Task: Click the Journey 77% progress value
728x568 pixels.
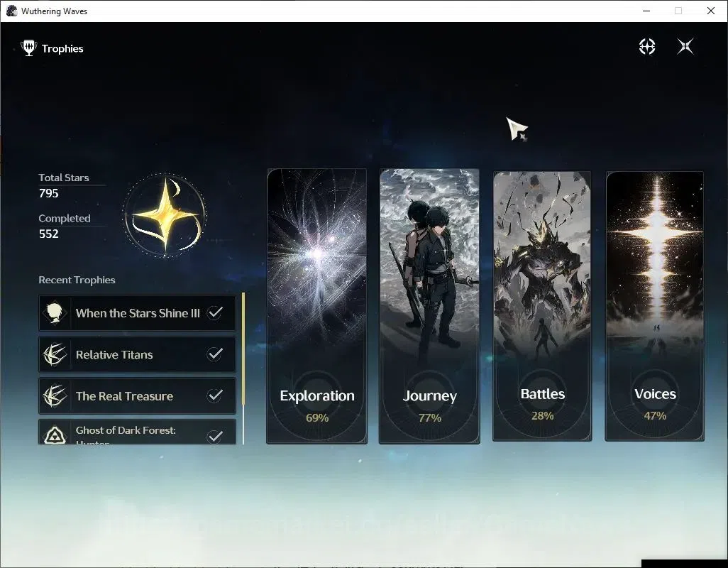Action: pos(429,418)
